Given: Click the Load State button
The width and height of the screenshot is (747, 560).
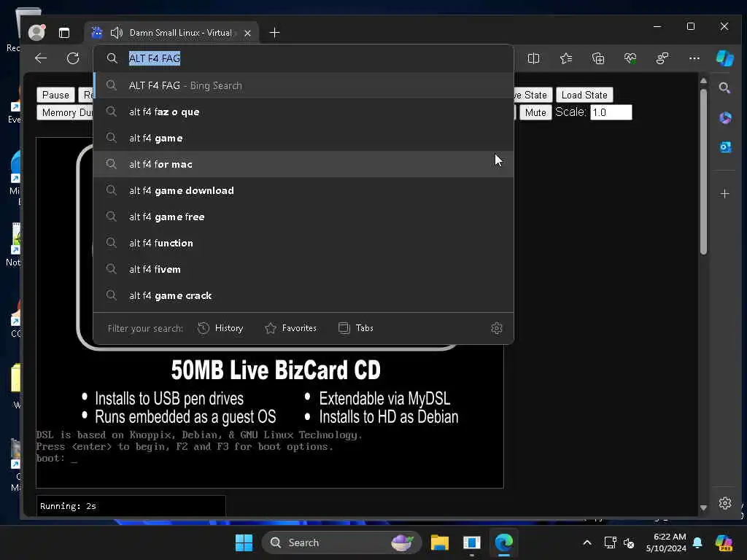Looking at the screenshot, I should [584, 95].
